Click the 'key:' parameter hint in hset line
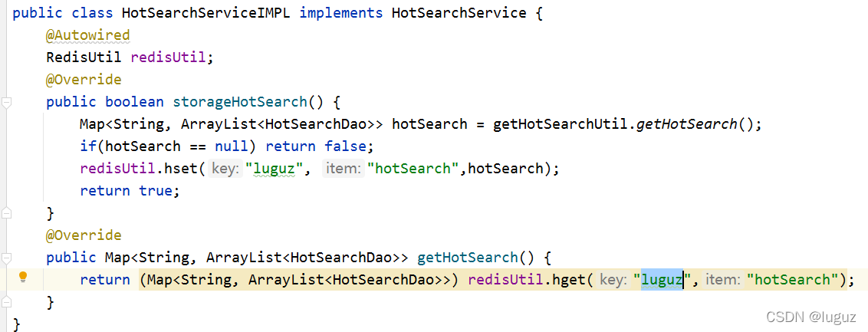The height and width of the screenshot is (332, 868). [x=226, y=168]
